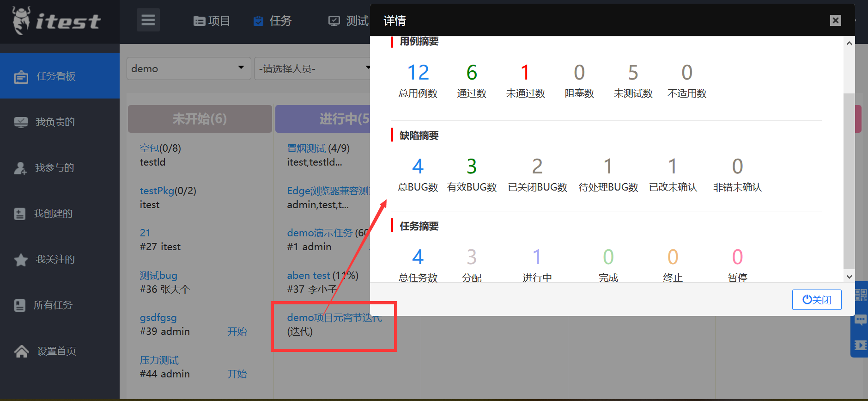The image size is (868, 401).
Task: Click the 总任务数 value 4
Action: pos(418,257)
